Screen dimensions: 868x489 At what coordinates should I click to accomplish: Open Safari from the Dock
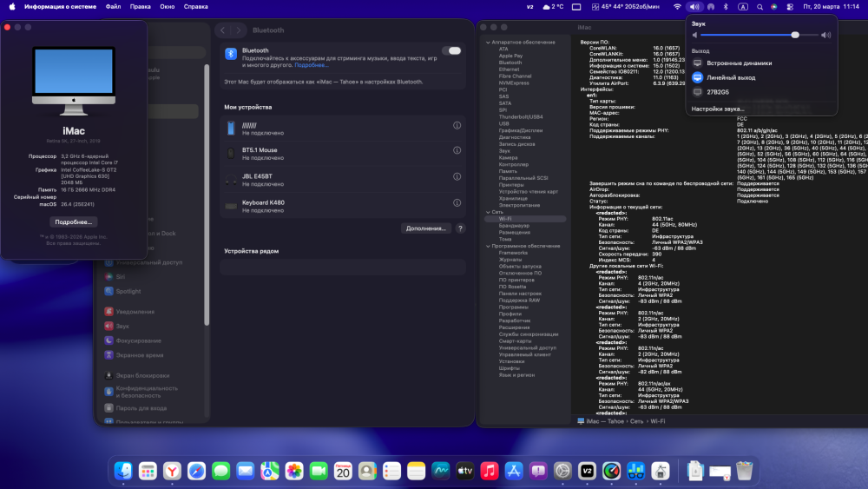coord(196,471)
